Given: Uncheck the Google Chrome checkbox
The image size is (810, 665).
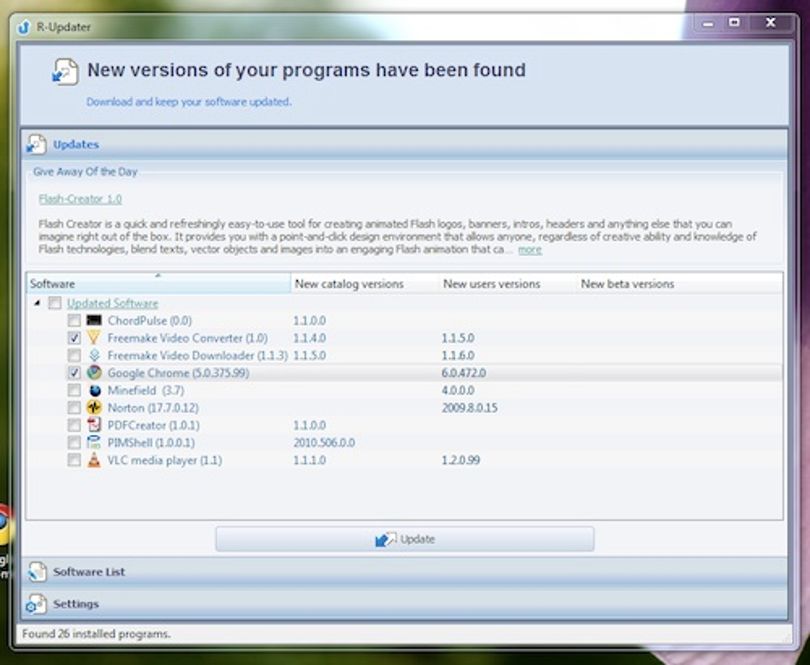Looking at the screenshot, I should click(x=74, y=373).
